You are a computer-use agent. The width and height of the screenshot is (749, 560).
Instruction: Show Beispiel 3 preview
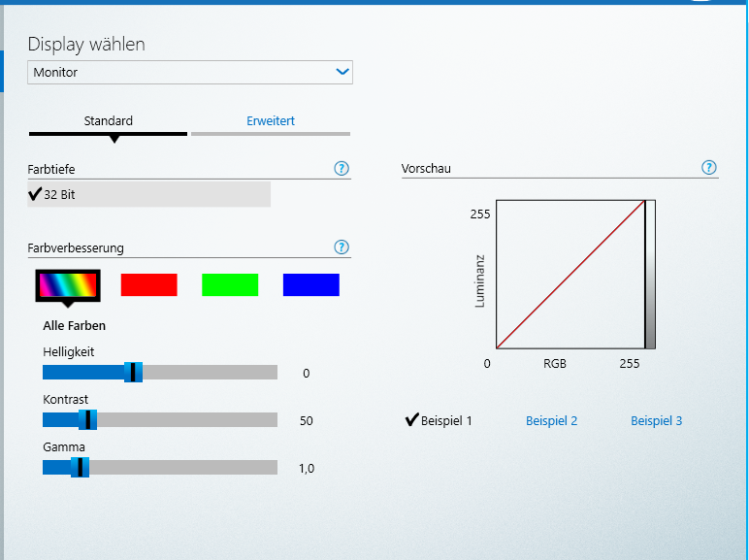(x=656, y=421)
